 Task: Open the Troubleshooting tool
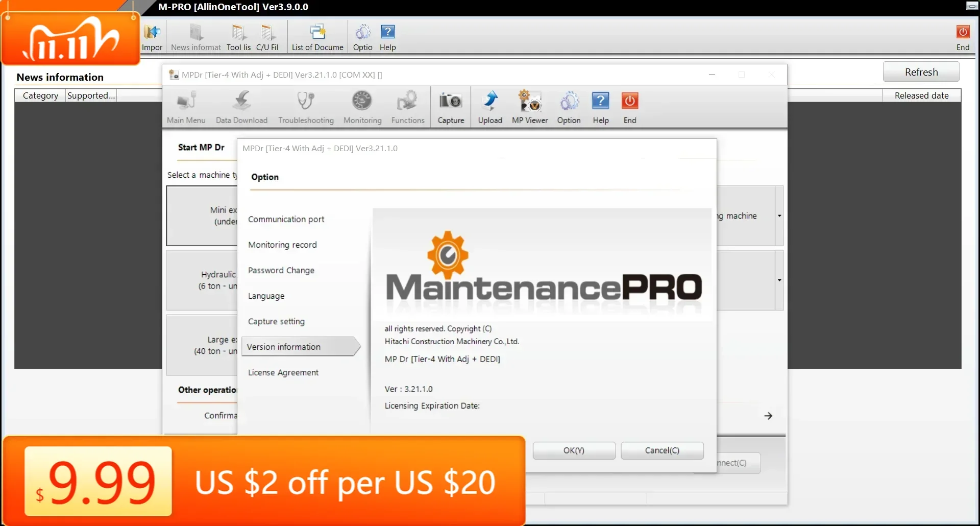click(x=305, y=106)
